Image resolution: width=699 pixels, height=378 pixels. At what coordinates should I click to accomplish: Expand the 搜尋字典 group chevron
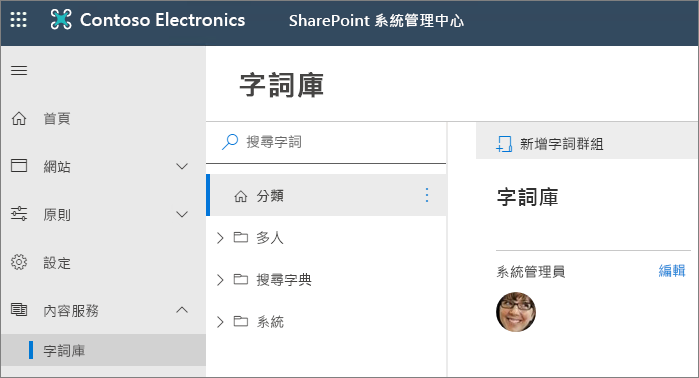pos(220,279)
